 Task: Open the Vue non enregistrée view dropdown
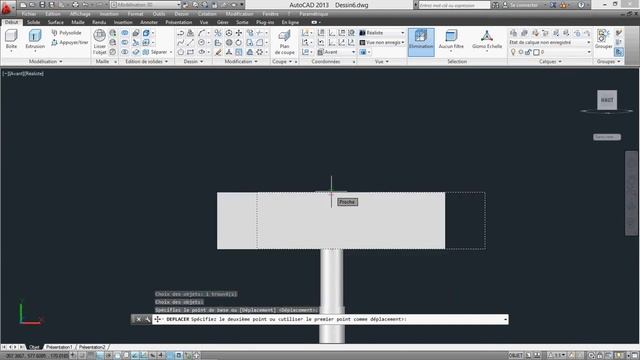point(382,42)
